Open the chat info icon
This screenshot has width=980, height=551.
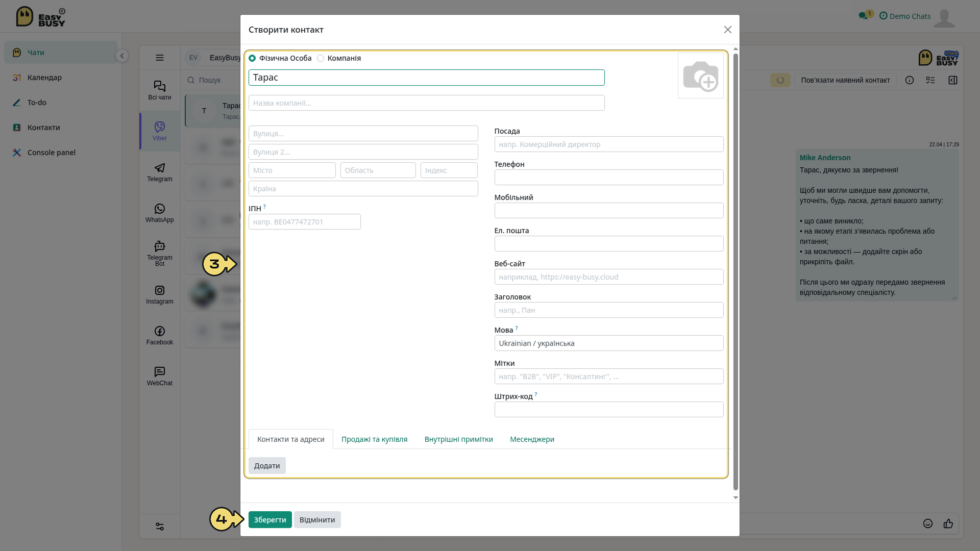(x=910, y=80)
